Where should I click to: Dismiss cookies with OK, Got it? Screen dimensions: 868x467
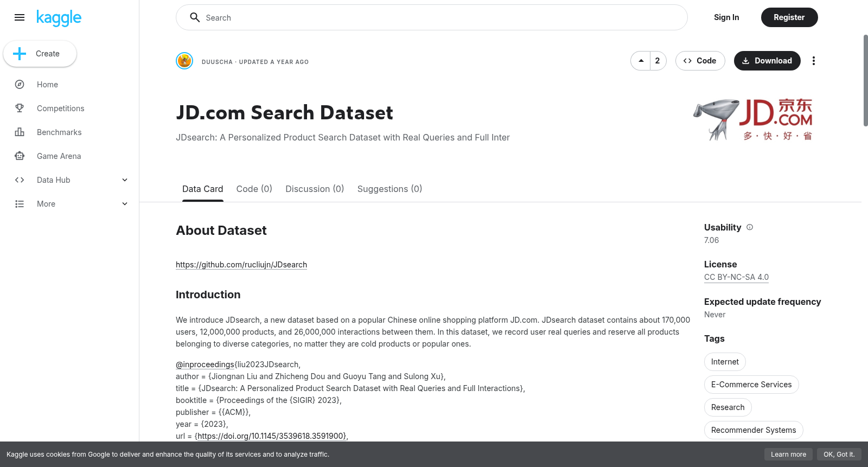coord(839,455)
